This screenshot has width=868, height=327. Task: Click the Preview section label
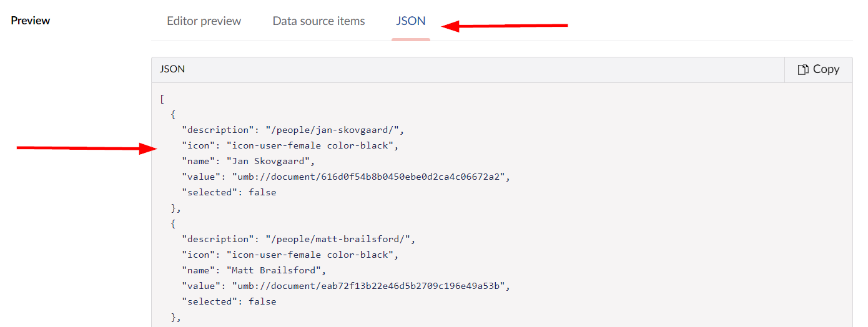click(x=31, y=21)
